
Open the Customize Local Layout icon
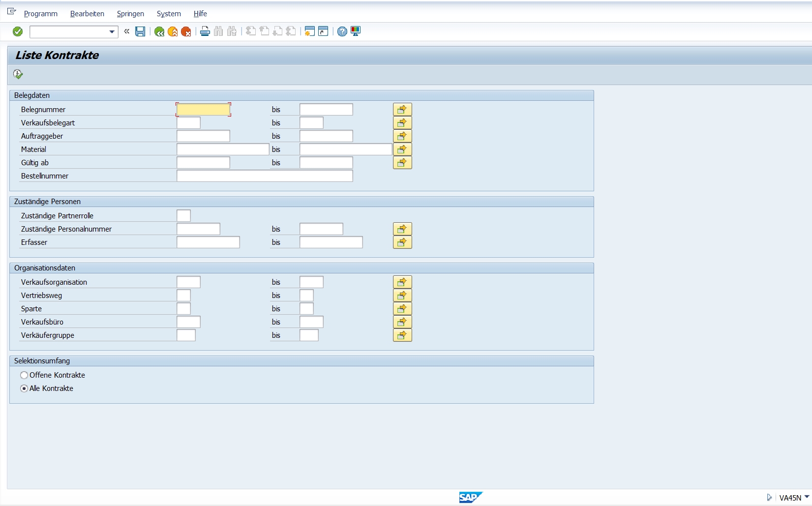coord(356,31)
